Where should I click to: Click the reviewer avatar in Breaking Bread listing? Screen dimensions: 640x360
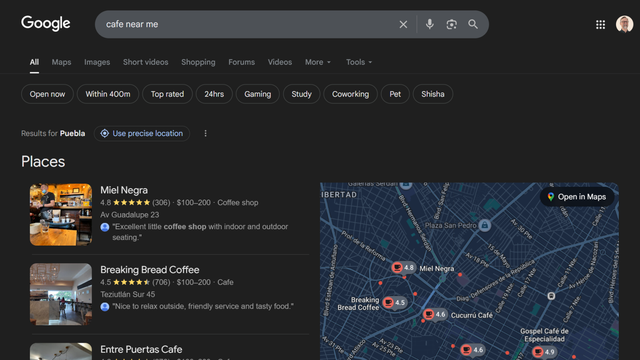[x=105, y=307]
